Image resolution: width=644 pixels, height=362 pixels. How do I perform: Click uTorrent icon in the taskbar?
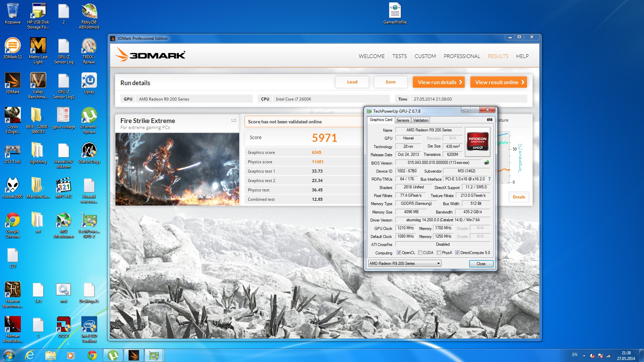pos(113,355)
